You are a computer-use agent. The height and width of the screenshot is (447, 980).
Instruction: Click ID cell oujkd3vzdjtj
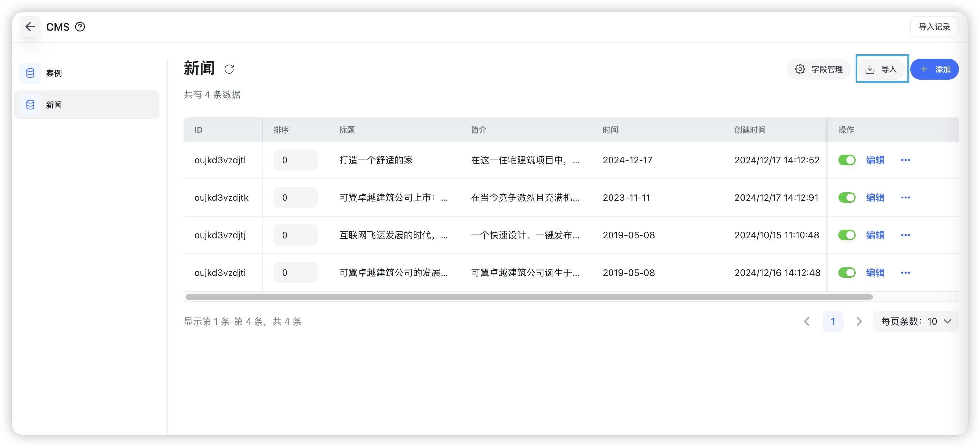[x=220, y=235]
